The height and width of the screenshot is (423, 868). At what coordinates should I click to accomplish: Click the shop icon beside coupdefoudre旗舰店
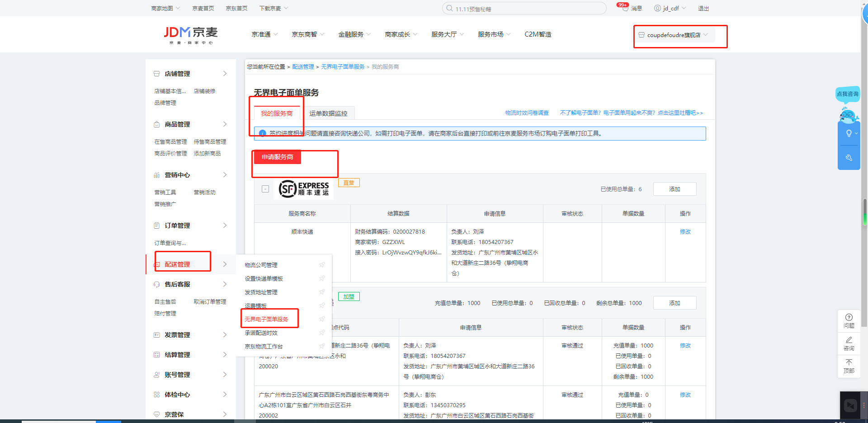pos(641,35)
